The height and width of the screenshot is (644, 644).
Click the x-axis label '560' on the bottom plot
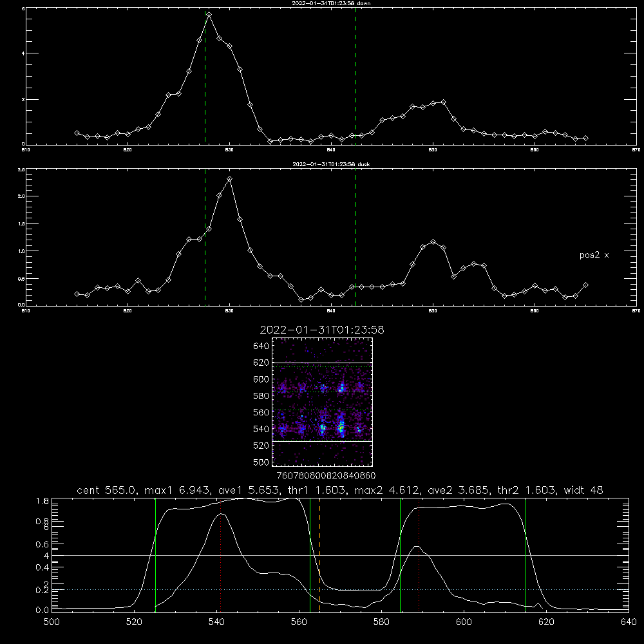[299, 621]
